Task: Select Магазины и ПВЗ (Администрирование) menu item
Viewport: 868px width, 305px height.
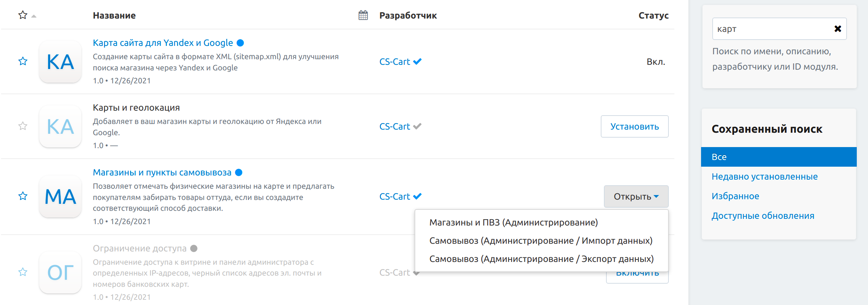Action: (x=513, y=222)
